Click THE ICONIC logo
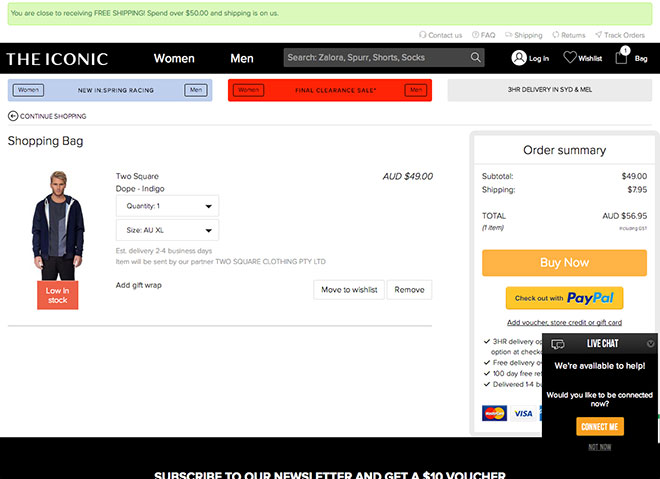The height and width of the screenshot is (479, 660). pos(57,59)
